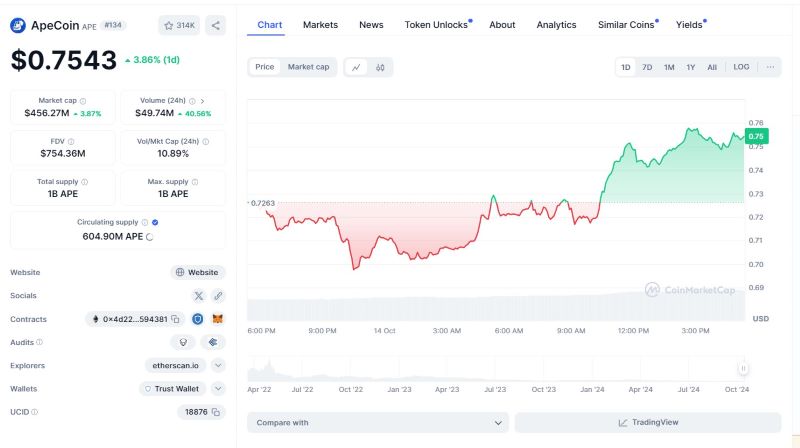Expand the Wallets dropdown chevron
This screenshot has width=800, height=448.
(218, 389)
